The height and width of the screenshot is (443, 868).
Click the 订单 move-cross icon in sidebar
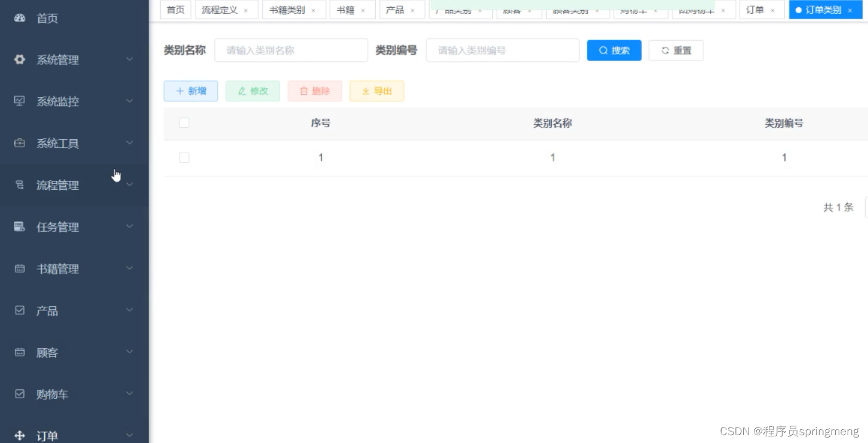[x=20, y=436]
